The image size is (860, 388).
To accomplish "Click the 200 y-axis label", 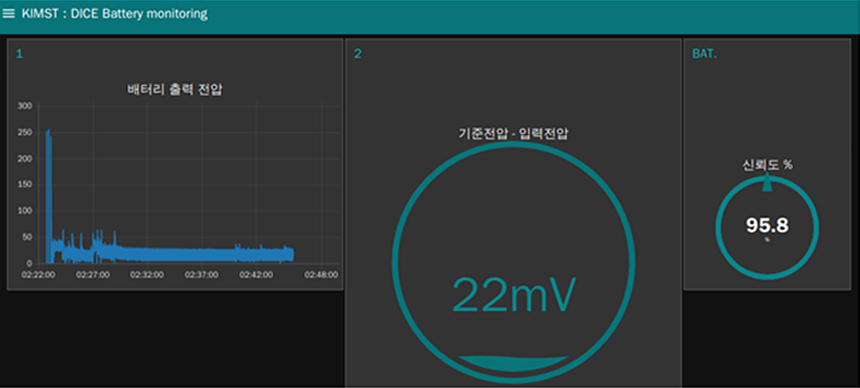I will [x=25, y=159].
